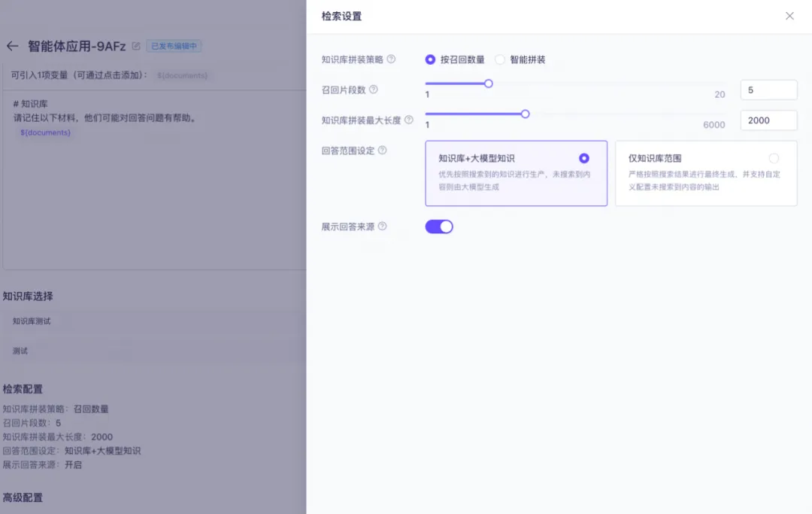Viewport: 812px width, 514px height.
Task: Click the 知识库拼装最大长度 slider handle
Action: pos(525,114)
